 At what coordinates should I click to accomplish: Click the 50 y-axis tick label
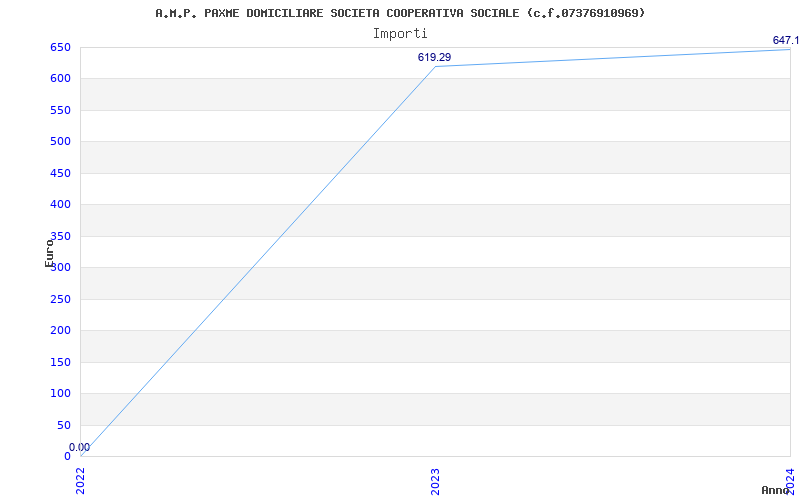pos(64,425)
